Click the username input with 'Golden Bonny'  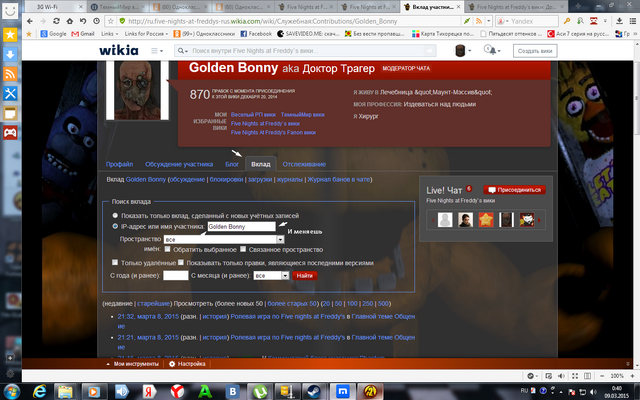click(242, 226)
